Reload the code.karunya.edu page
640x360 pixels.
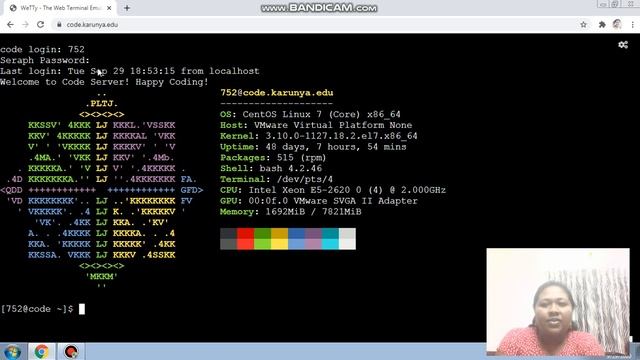click(40, 24)
